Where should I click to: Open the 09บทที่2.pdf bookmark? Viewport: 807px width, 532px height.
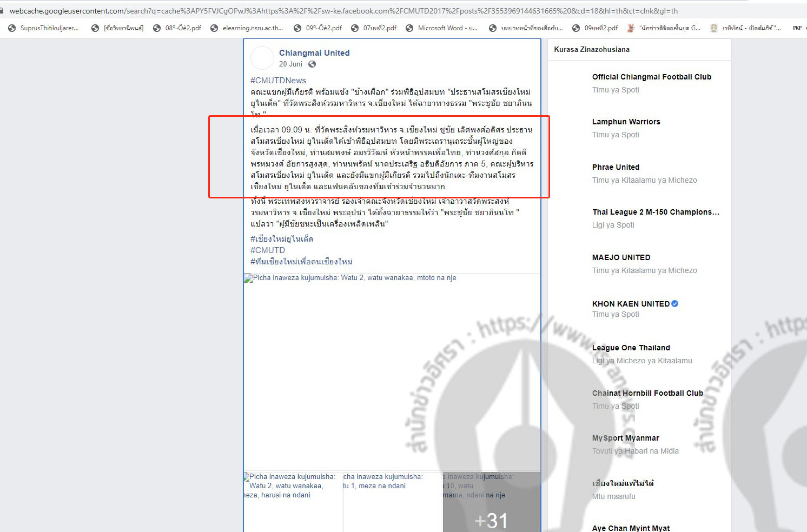600,28
